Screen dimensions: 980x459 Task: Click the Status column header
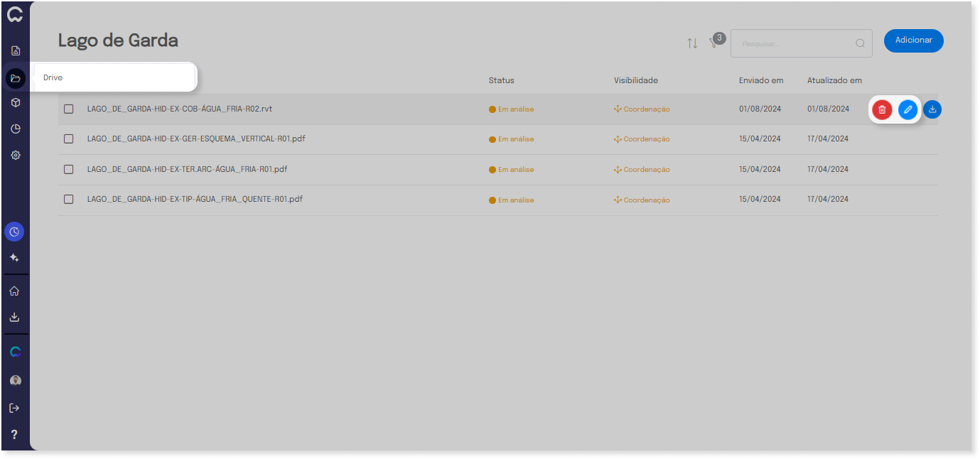pos(501,80)
